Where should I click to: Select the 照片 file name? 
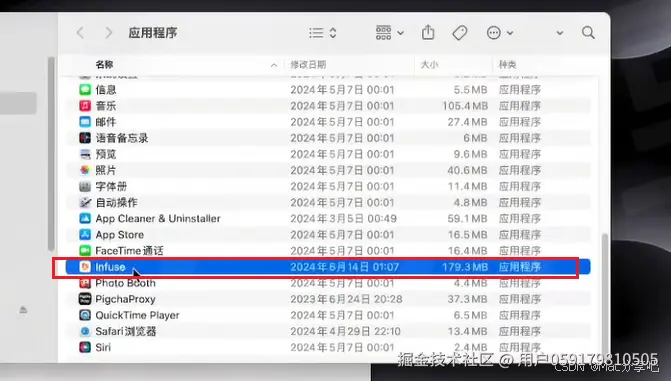[106, 170]
